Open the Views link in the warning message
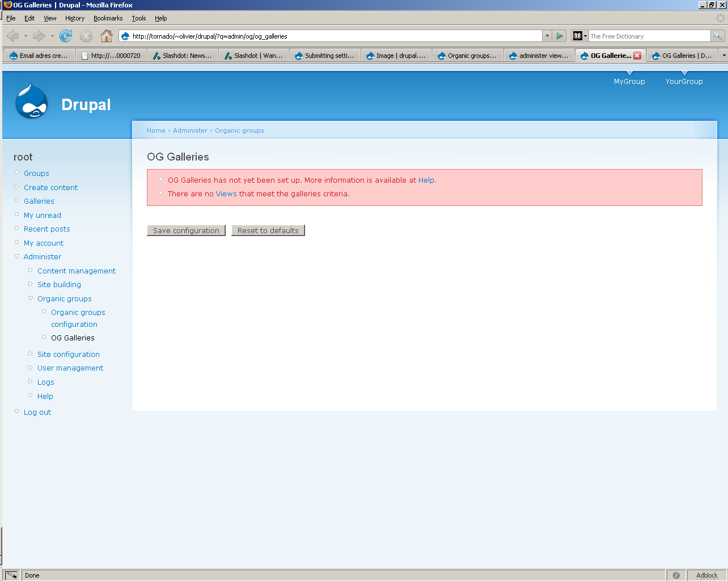 [226, 193]
